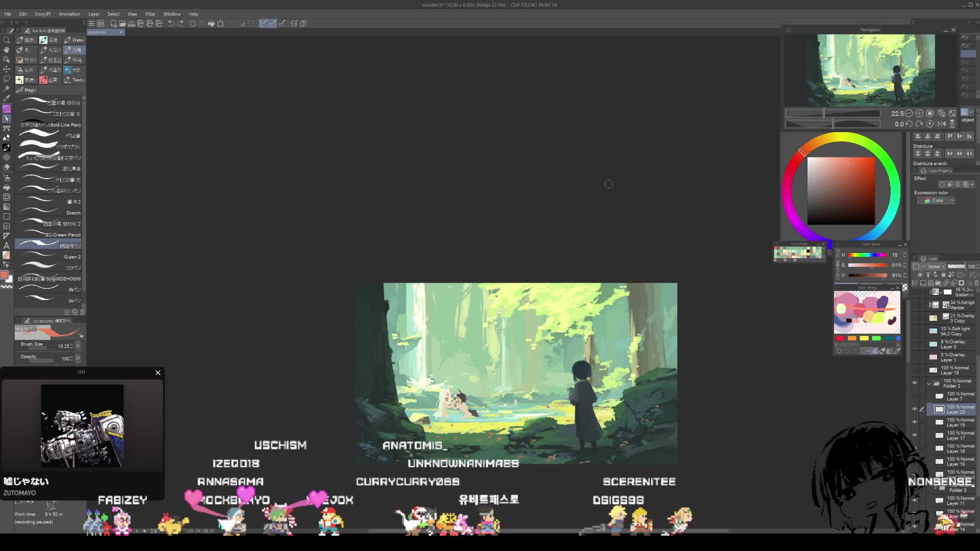Viewport: 980px width, 551px height.
Task: Select the Zoom magnifier tool
Action: coord(7,40)
